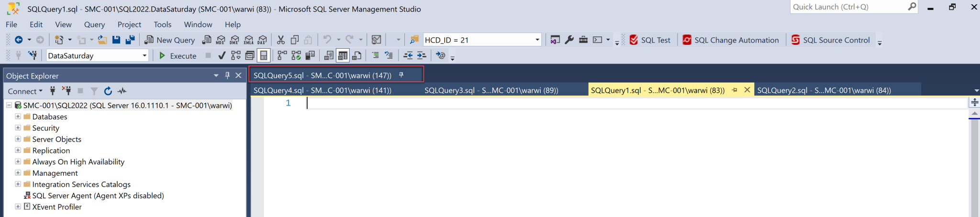Click the Open File folder icon
Viewport: 980px width, 217px height.
pos(102,40)
